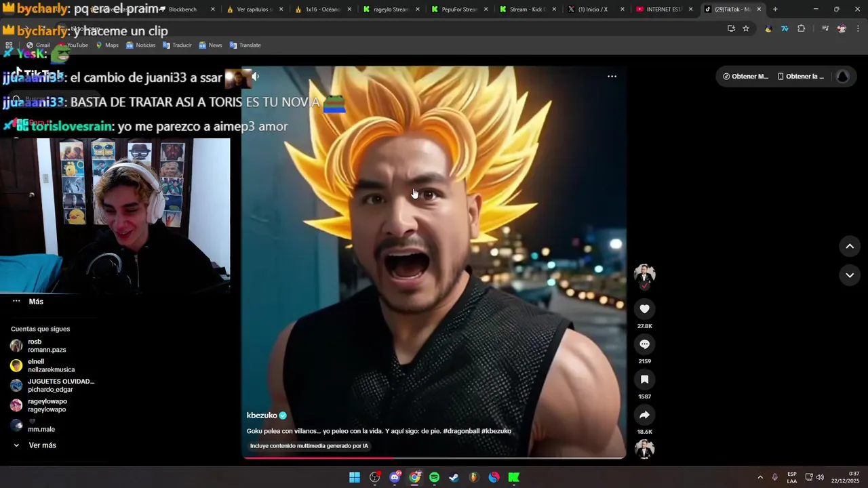Close the (29)TikTok tab
Screen dimensions: 868x488
[x=759, y=9]
